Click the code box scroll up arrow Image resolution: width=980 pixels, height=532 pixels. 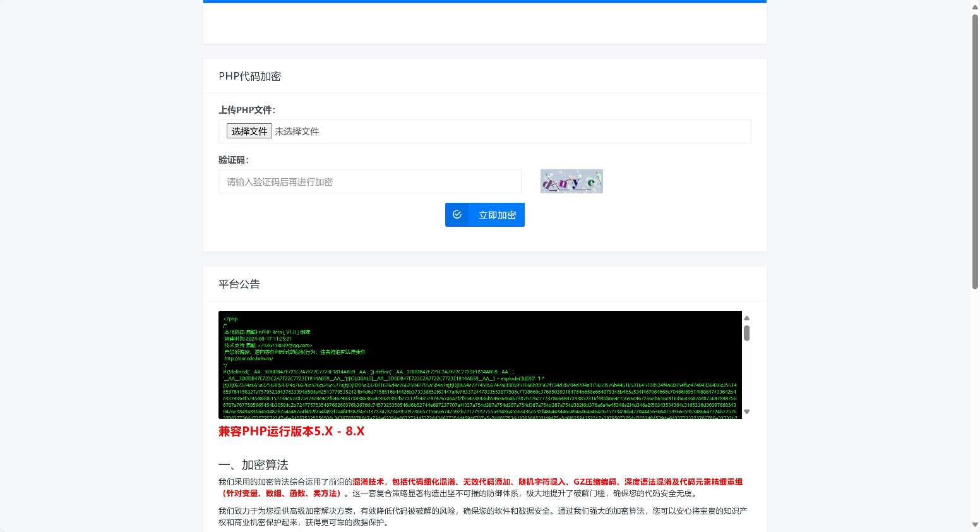[747, 318]
